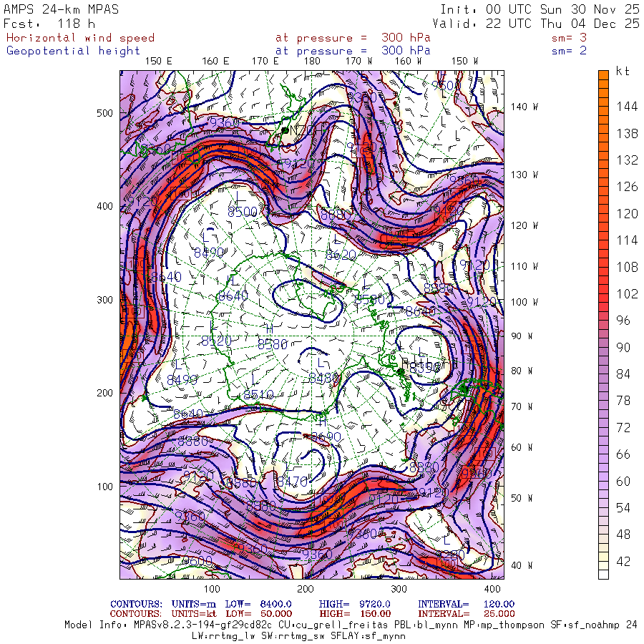Click the colorbar segment beside 60
Screen dimensions: 644x644
(603, 481)
